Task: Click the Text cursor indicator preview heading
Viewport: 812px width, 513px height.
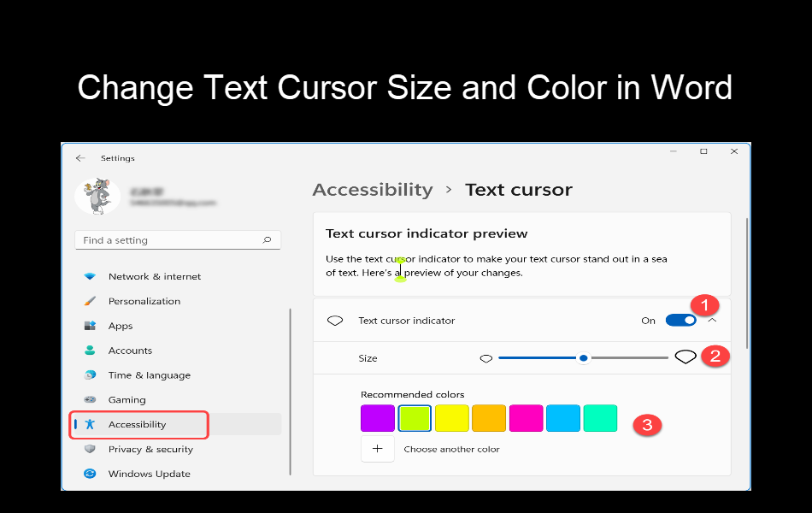Action: click(x=427, y=233)
